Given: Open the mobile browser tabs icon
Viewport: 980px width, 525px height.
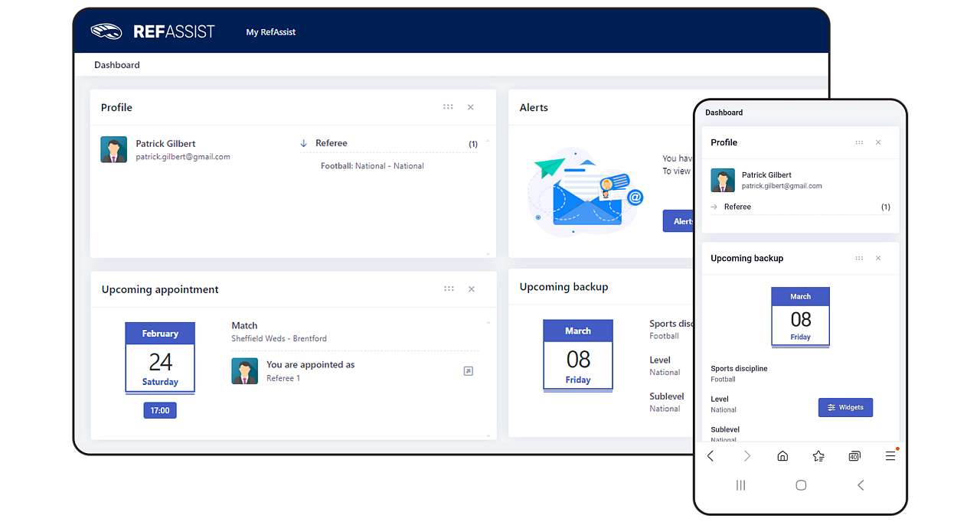Looking at the screenshot, I should (854, 456).
